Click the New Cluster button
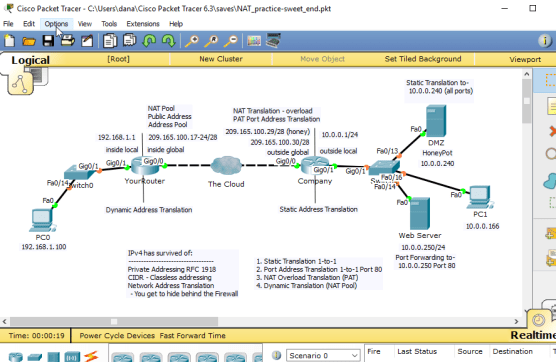The image size is (556, 362). (221, 59)
